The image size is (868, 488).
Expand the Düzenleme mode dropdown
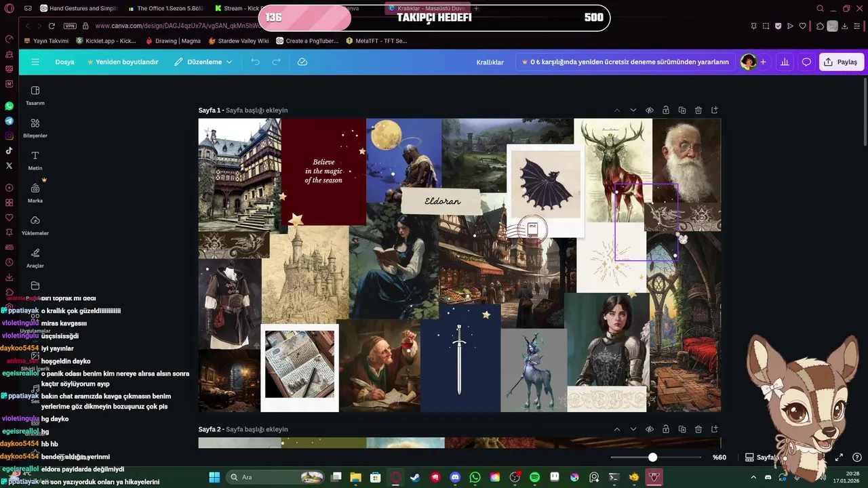pyautogui.click(x=203, y=62)
